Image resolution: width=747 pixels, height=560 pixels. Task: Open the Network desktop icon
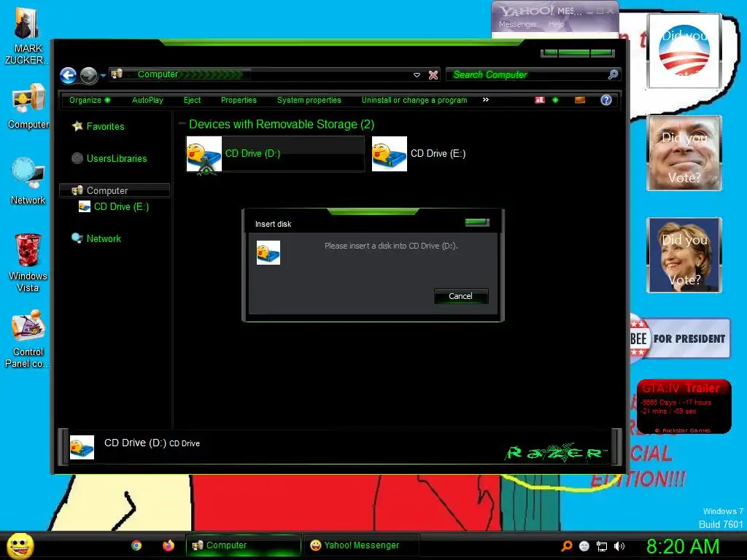coord(28,182)
